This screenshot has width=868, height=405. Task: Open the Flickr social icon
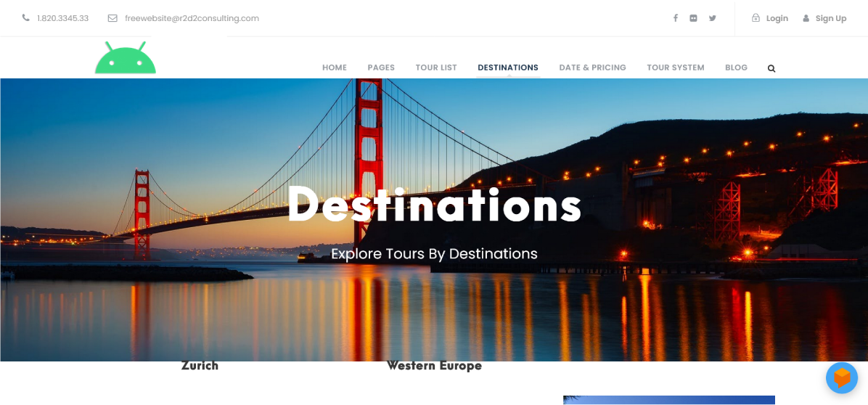694,18
